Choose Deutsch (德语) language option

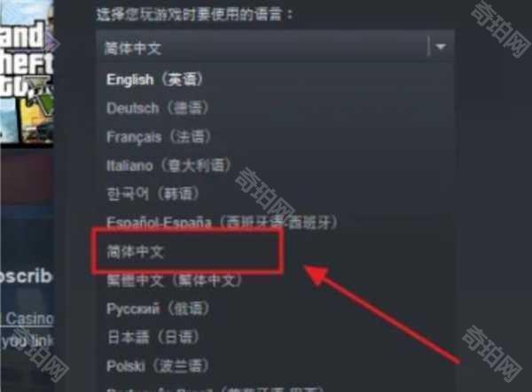(x=157, y=108)
